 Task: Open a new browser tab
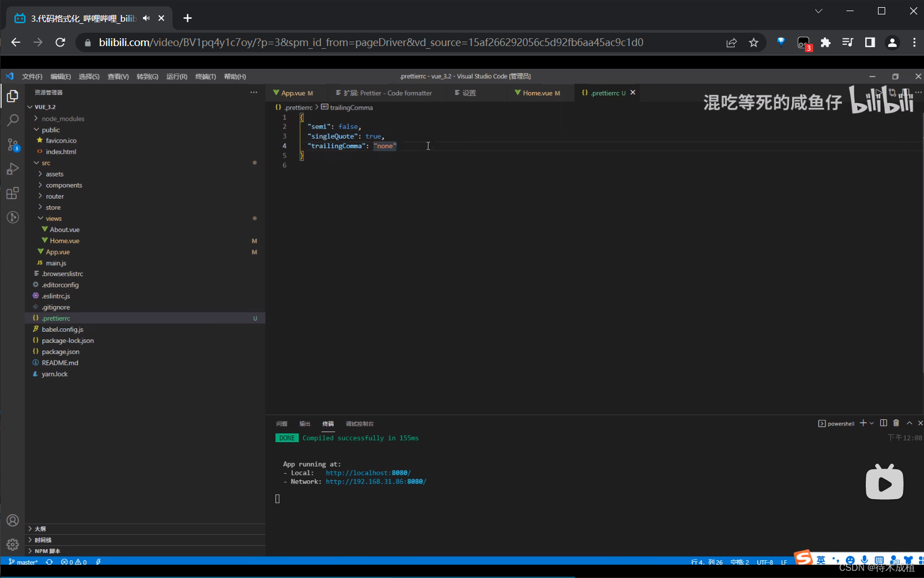[187, 18]
